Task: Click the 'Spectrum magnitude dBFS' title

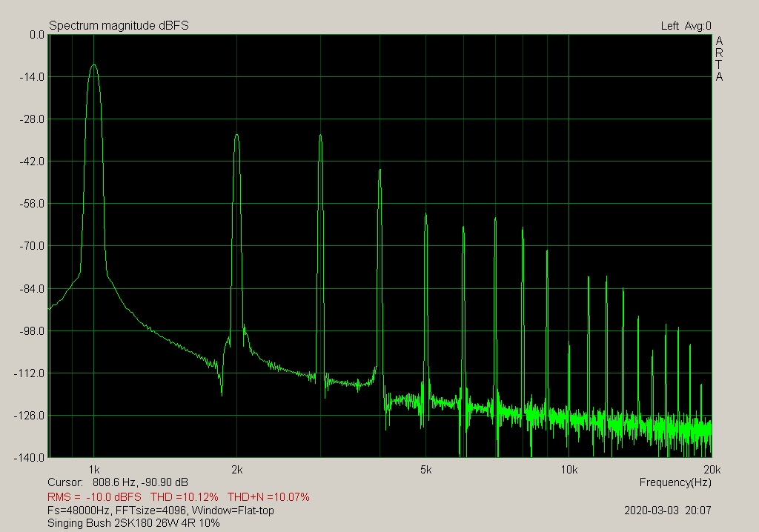Action: pyautogui.click(x=119, y=26)
